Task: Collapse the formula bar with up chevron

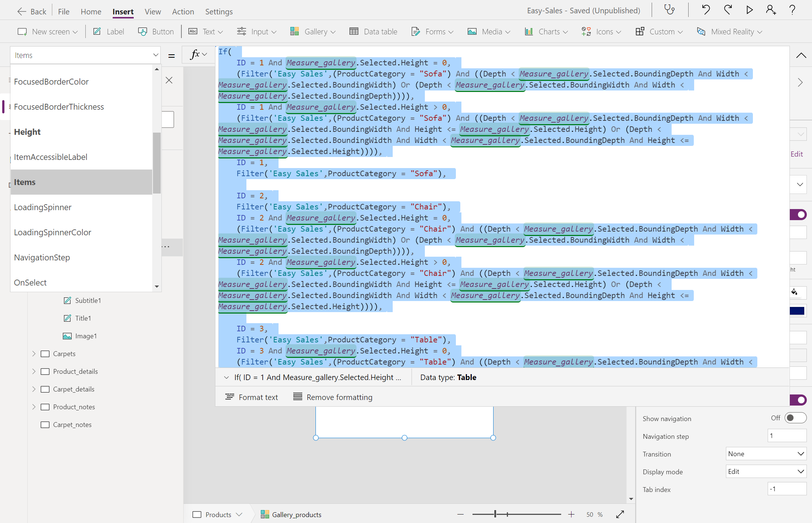Action: (801, 55)
